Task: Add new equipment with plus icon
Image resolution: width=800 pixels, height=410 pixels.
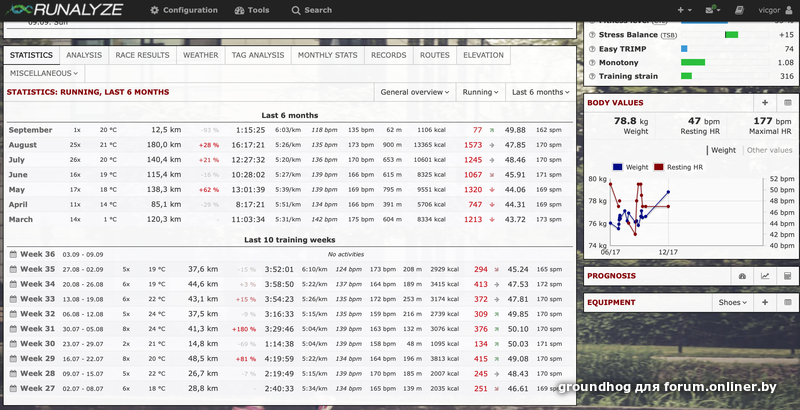Action: tap(765, 302)
